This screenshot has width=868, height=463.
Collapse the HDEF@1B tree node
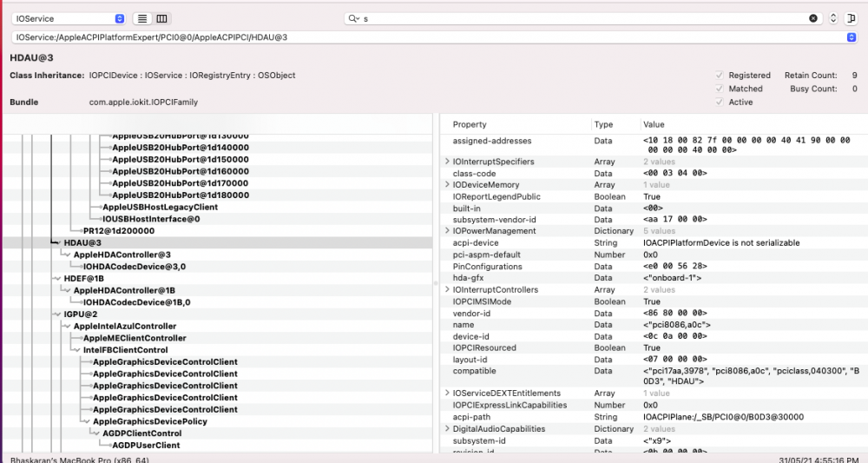click(58, 279)
